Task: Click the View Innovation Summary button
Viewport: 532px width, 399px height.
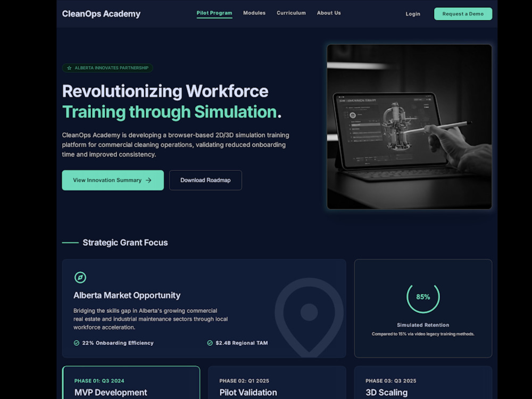Action: [x=113, y=180]
